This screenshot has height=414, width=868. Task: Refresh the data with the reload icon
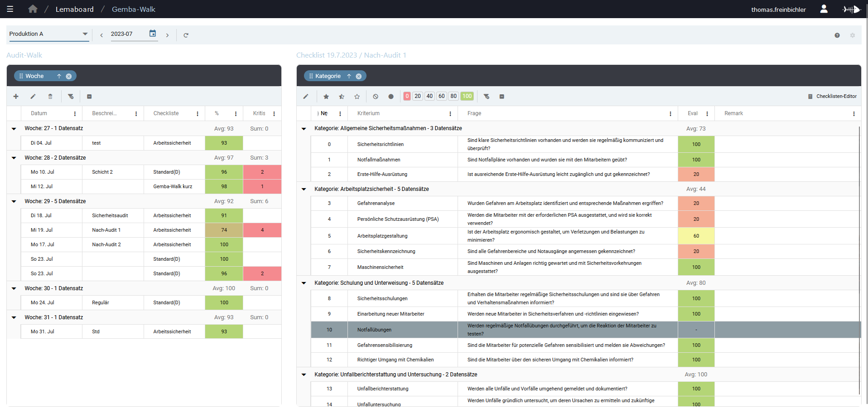tap(186, 35)
